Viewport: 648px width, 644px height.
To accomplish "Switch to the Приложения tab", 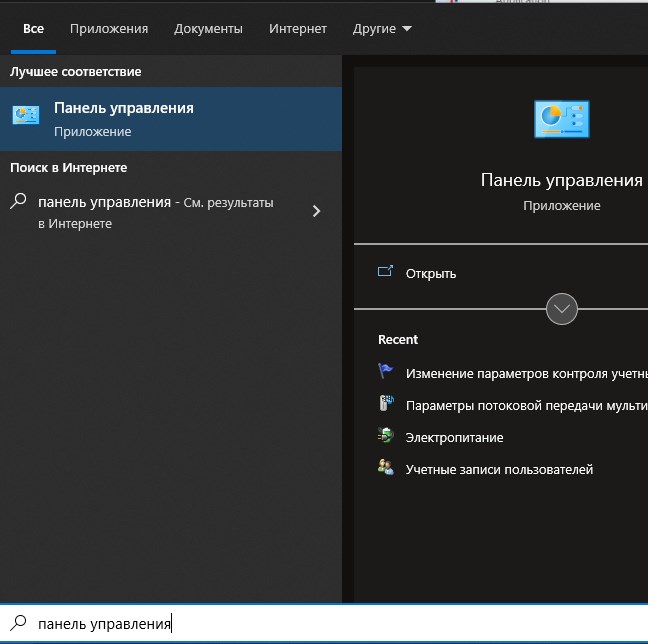I will tap(109, 29).
